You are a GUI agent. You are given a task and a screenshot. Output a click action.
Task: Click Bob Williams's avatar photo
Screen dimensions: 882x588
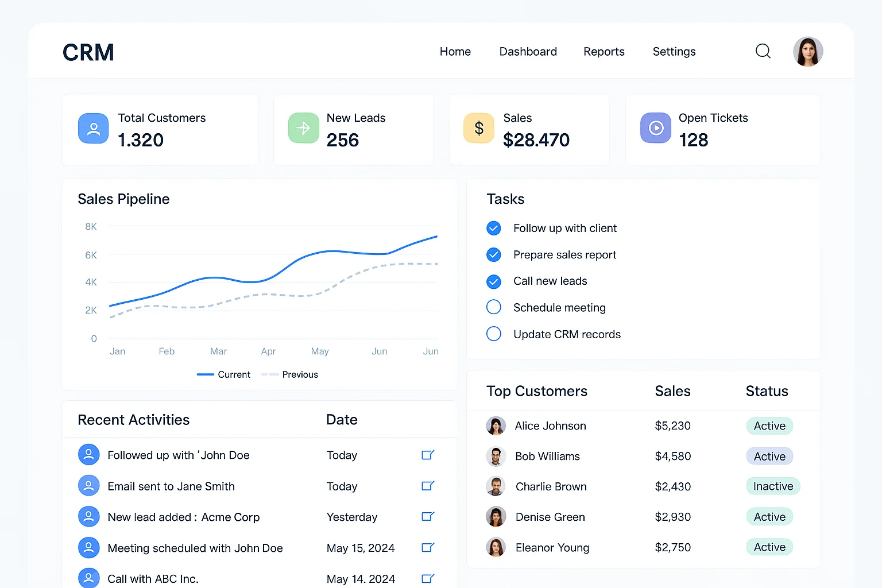(496, 456)
